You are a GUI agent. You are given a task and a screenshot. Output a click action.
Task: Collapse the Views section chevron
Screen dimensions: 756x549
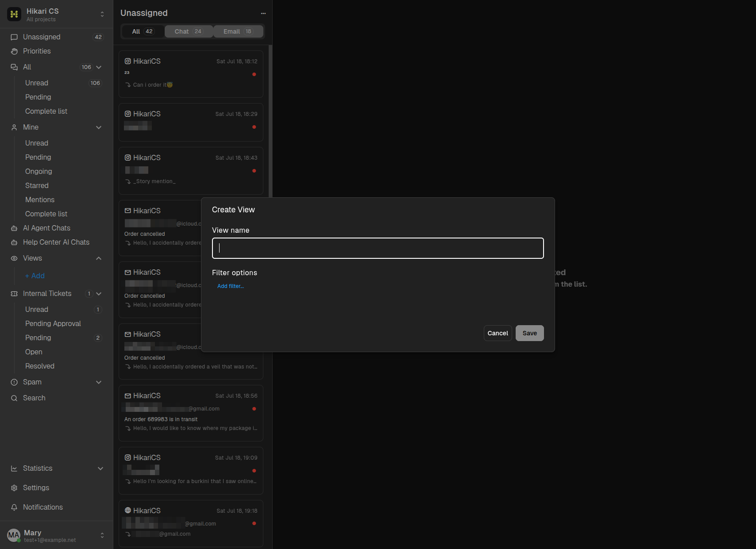[x=99, y=258]
